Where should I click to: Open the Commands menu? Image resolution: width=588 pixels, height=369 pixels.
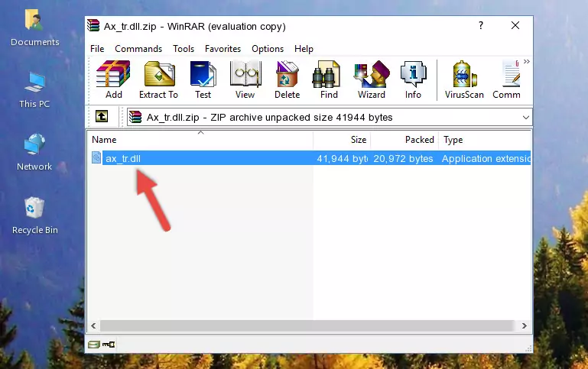click(138, 49)
